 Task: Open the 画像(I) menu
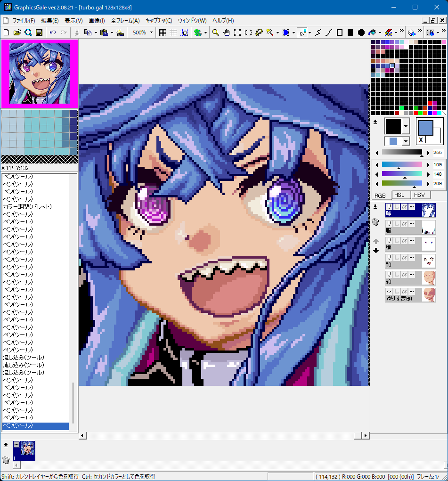97,21
